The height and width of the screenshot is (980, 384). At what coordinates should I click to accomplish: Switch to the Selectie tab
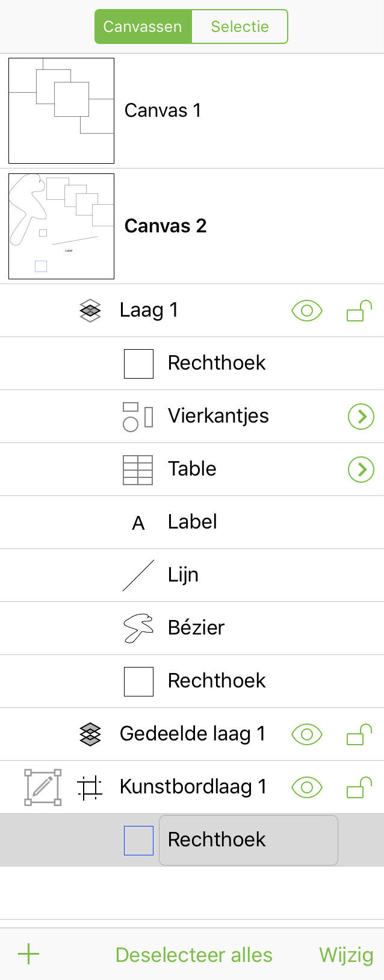point(240,26)
